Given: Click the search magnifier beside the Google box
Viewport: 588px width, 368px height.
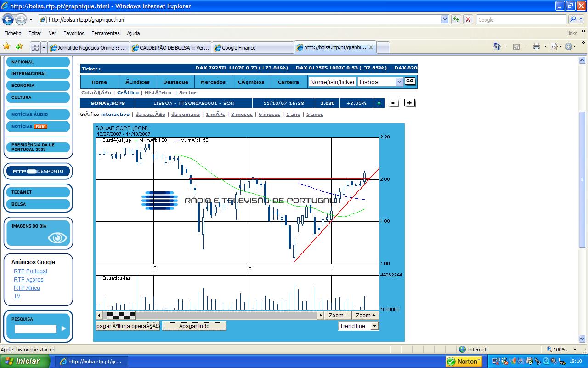Looking at the screenshot, I should pos(573,20).
